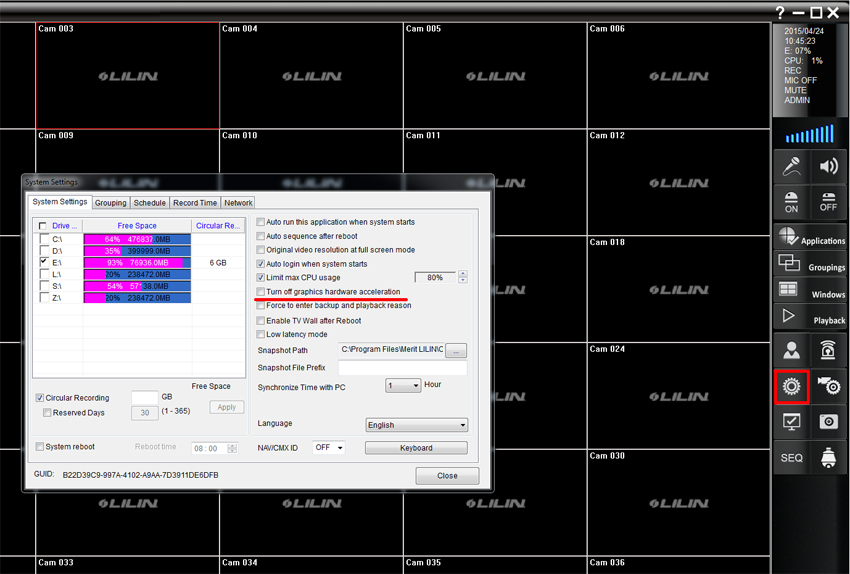Check the Low latency mode option
The height and width of the screenshot is (574, 850).
tap(261, 335)
